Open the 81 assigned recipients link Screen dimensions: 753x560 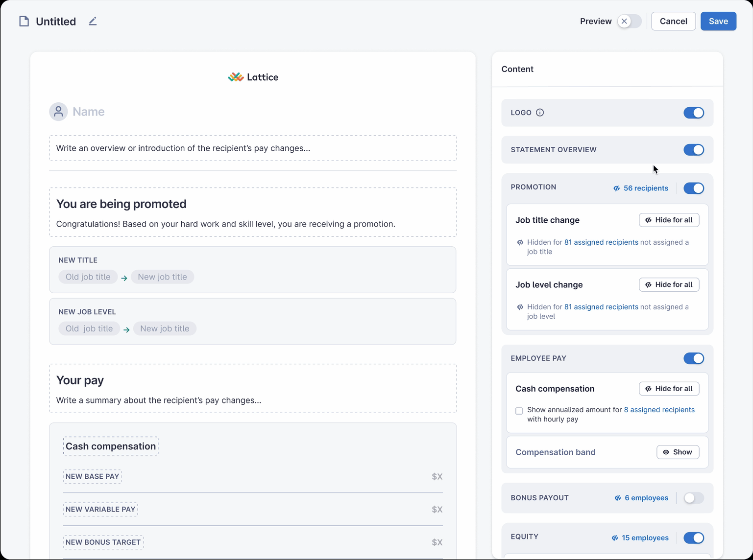[x=601, y=242]
